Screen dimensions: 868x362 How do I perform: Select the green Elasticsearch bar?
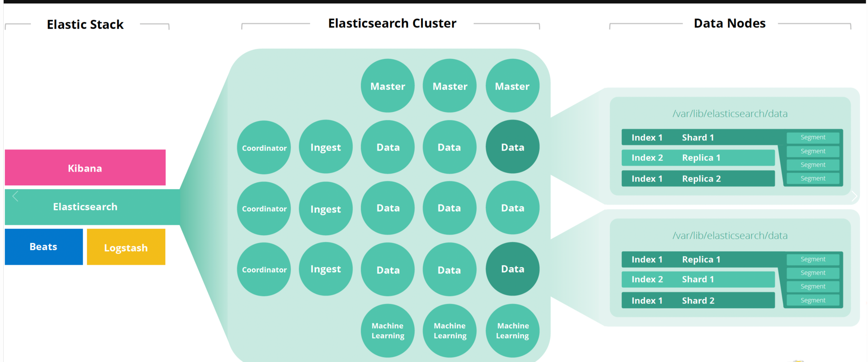point(93,207)
